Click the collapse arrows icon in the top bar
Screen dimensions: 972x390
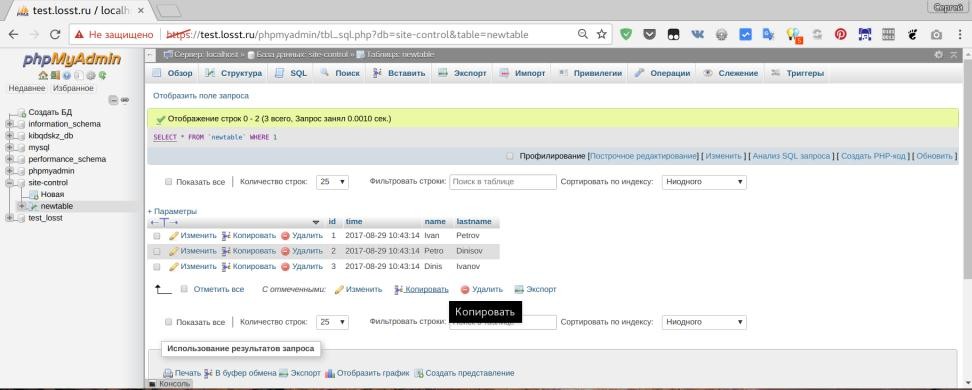(955, 55)
